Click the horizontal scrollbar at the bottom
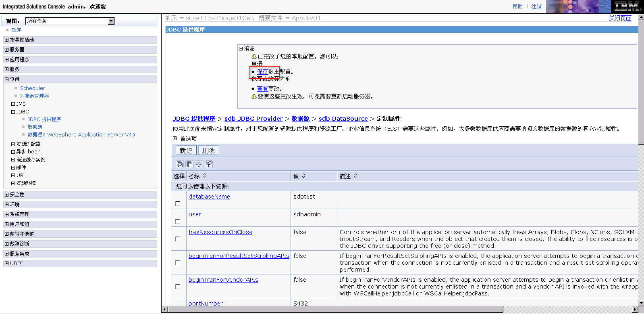 [335, 310]
